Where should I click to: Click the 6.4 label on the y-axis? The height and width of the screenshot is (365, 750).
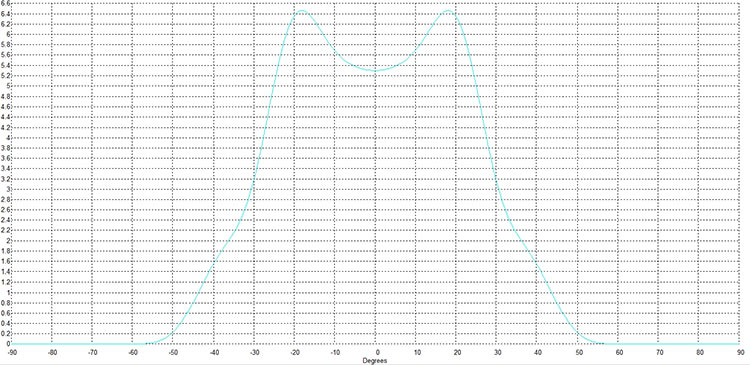[5, 13]
